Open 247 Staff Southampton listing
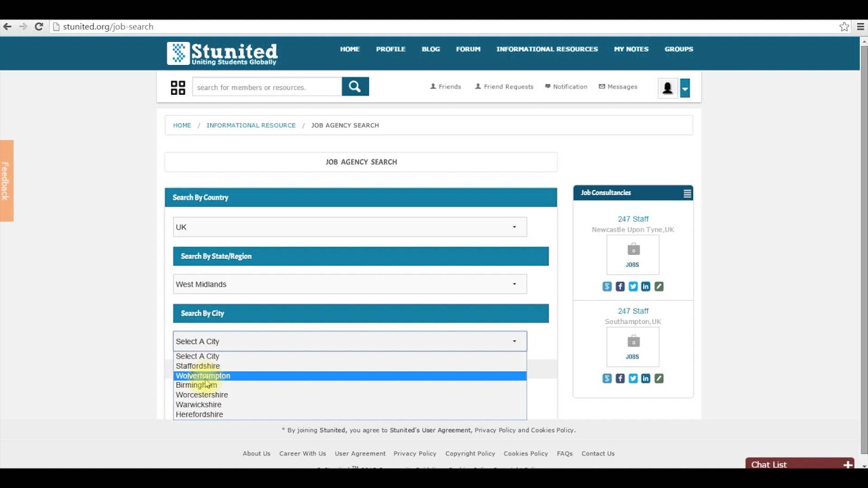This screenshot has width=868, height=488. pyautogui.click(x=633, y=311)
